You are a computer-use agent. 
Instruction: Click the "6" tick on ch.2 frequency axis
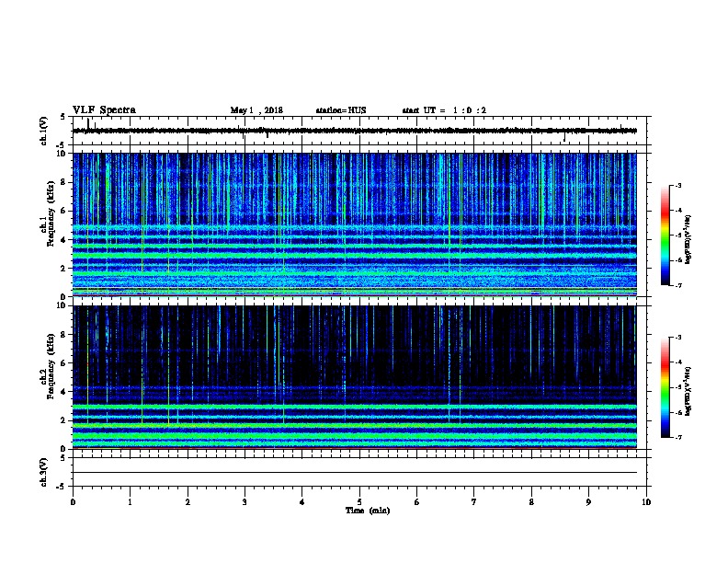point(63,363)
